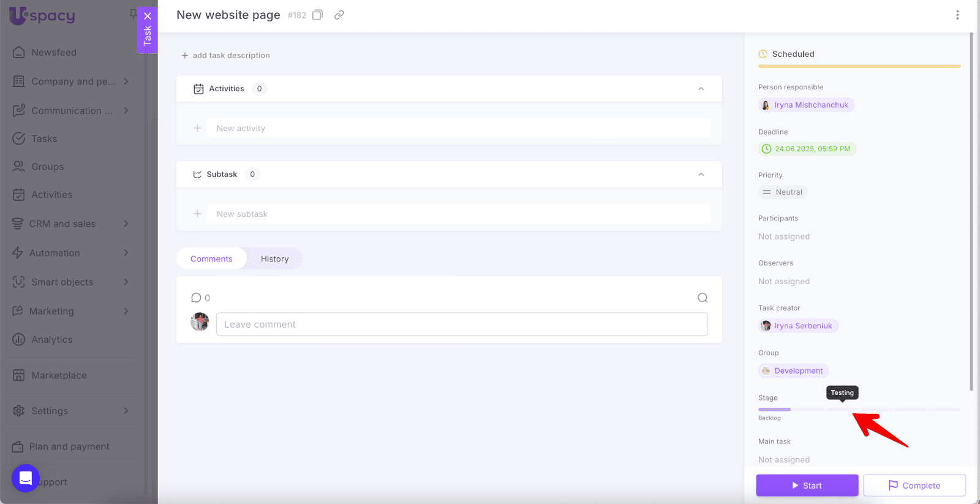
Task: Click the copy link icon beside title
Action: point(339,15)
